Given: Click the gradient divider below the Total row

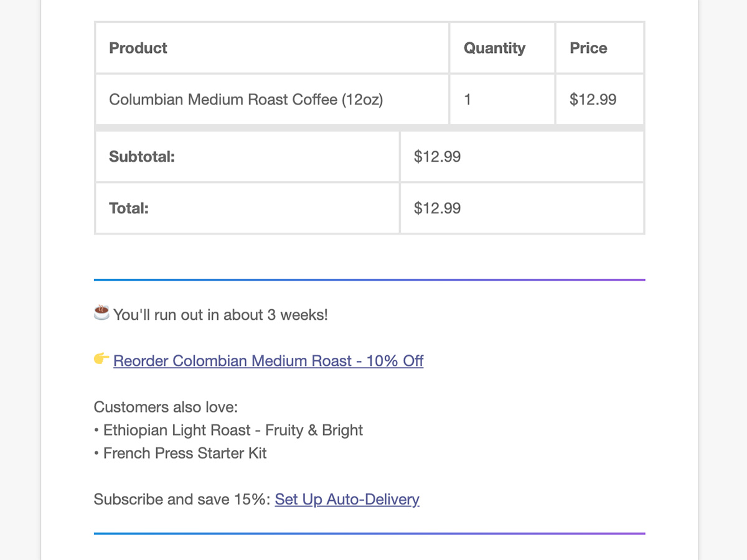Looking at the screenshot, I should click(x=369, y=280).
